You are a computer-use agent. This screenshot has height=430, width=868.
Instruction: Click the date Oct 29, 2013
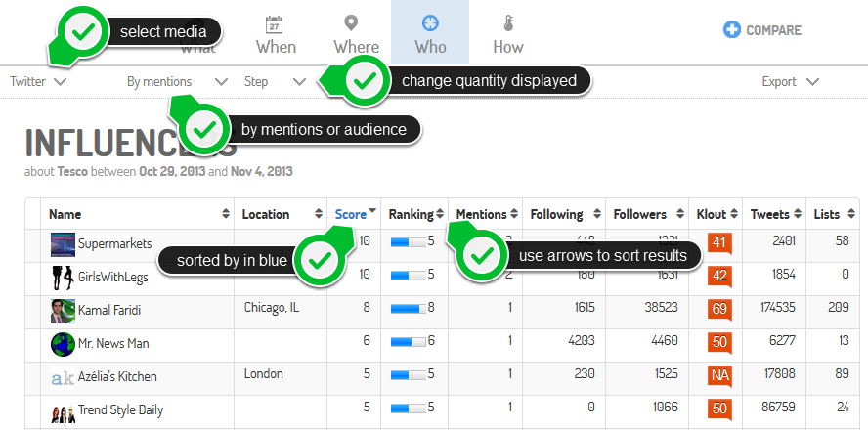(x=172, y=172)
